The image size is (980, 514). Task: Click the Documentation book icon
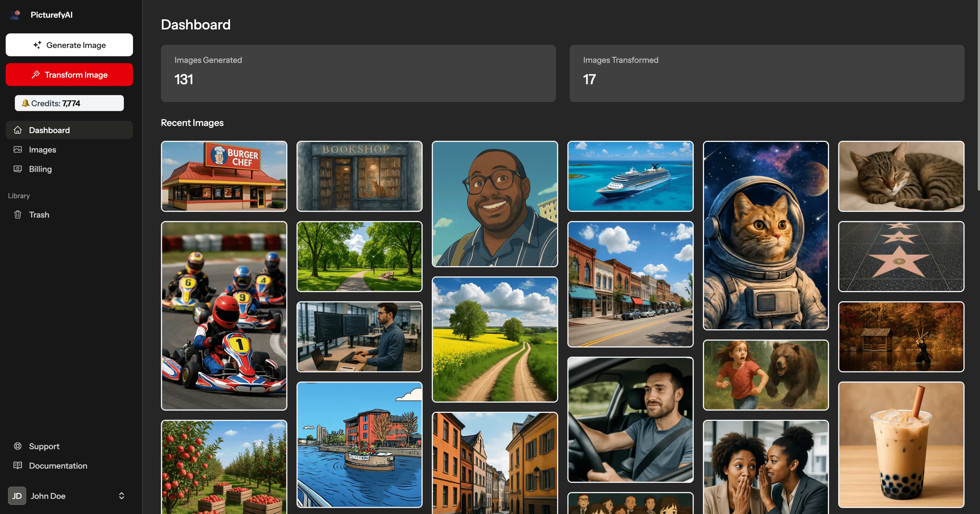pyautogui.click(x=18, y=465)
